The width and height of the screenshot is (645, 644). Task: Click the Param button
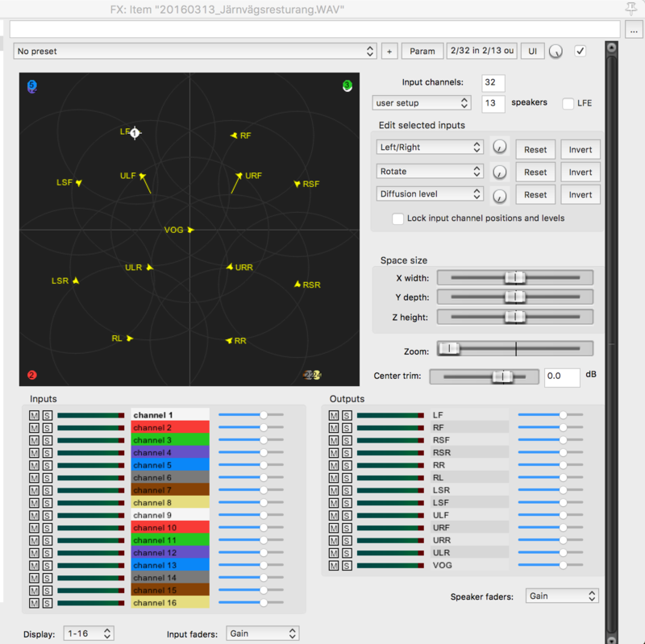[x=422, y=51]
